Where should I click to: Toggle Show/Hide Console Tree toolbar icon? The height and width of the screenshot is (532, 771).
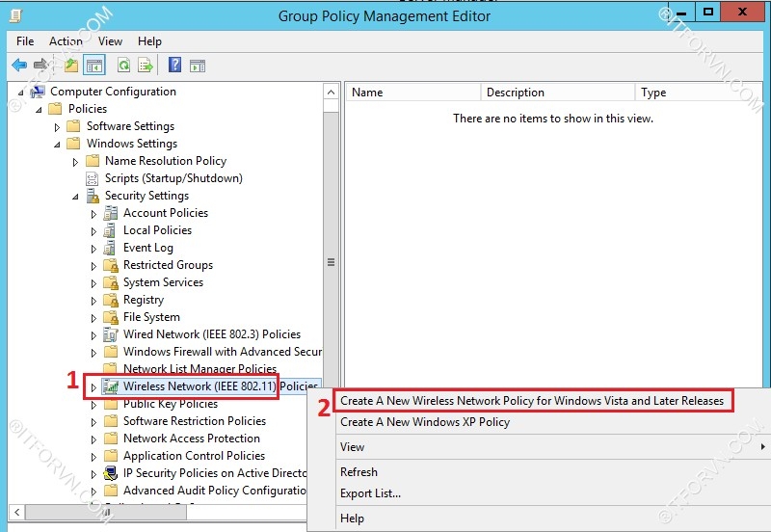point(94,66)
